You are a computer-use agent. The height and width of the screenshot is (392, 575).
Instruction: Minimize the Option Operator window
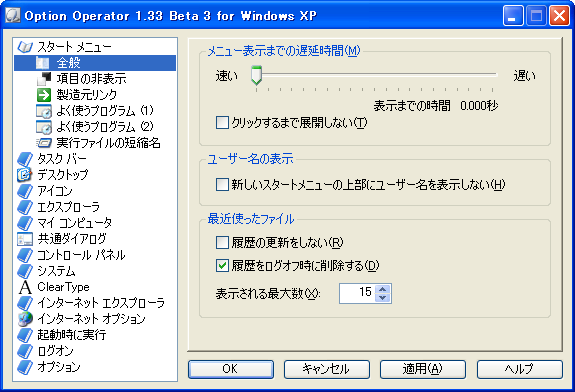pos(513,16)
